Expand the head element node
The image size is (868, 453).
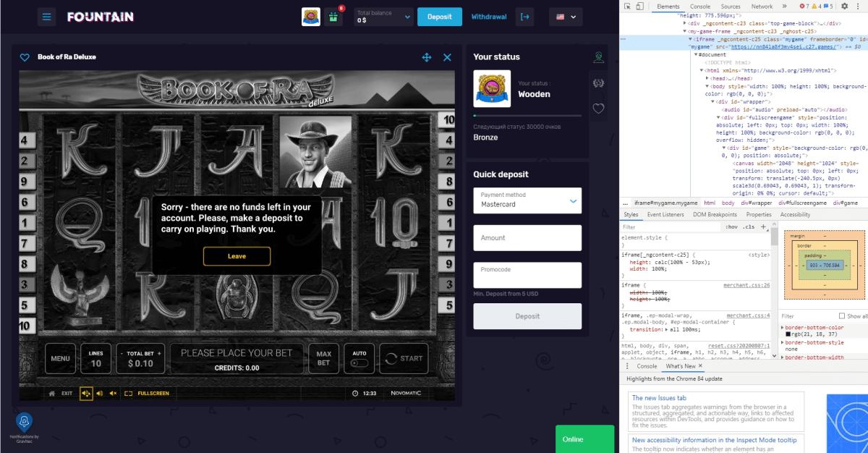707,78
